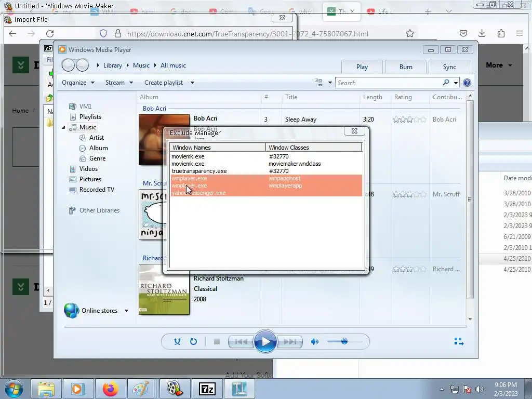
Task: Click Sleep Away track title
Action: pyautogui.click(x=301, y=119)
